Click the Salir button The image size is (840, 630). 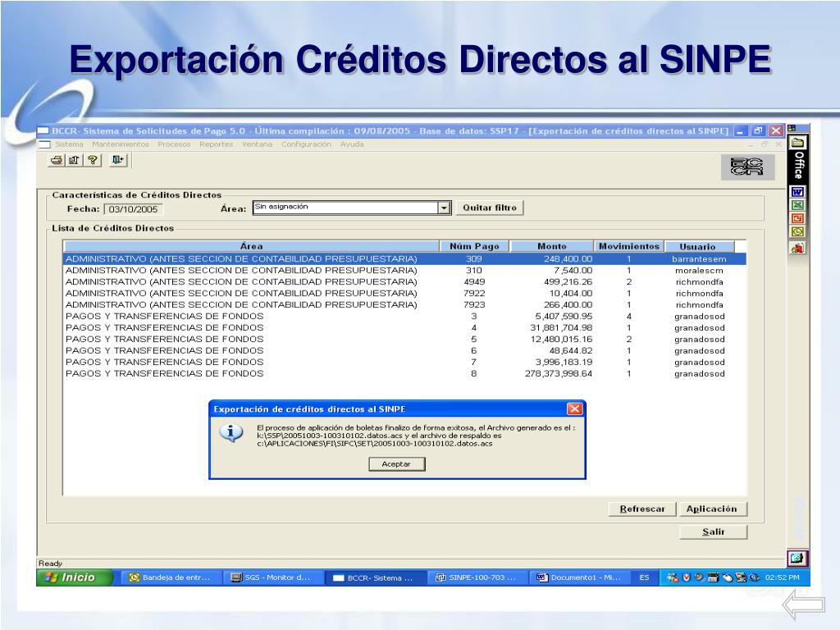713,532
